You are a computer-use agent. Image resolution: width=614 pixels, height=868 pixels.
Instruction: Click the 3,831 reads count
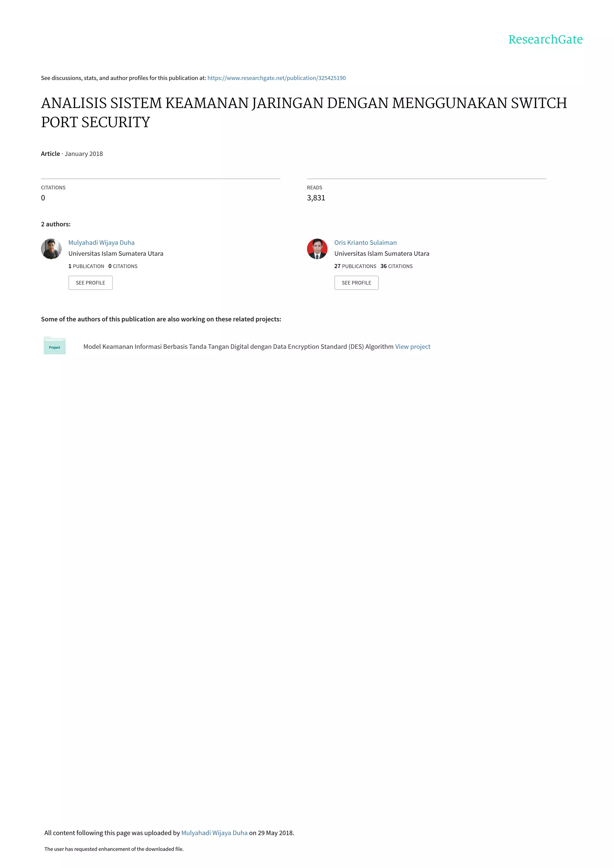[316, 198]
